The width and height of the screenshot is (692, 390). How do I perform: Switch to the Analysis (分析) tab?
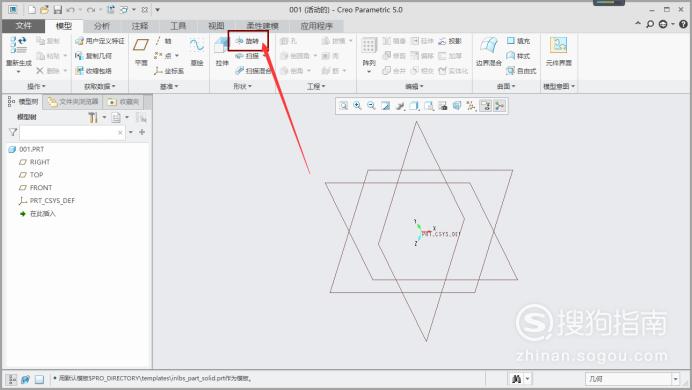[x=102, y=26]
